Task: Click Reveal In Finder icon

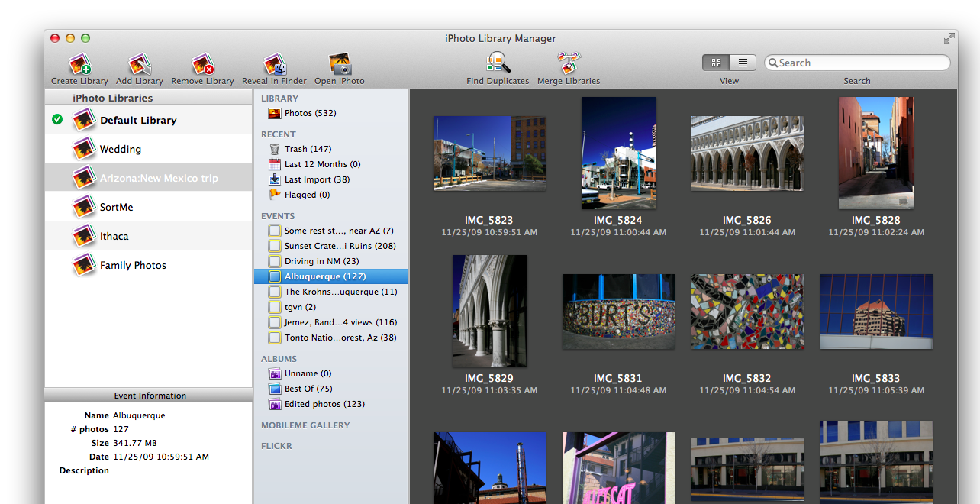Action: coord(274,65)
